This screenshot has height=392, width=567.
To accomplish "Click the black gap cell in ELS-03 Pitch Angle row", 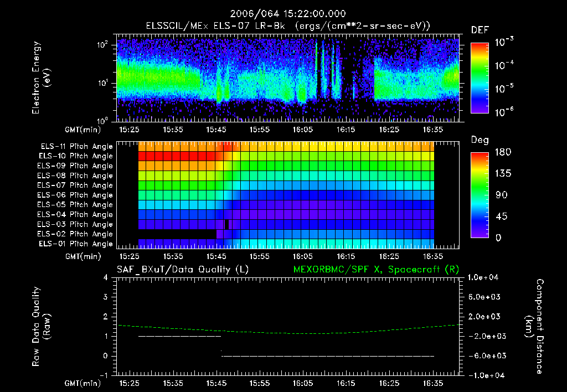I will [226, 224].
